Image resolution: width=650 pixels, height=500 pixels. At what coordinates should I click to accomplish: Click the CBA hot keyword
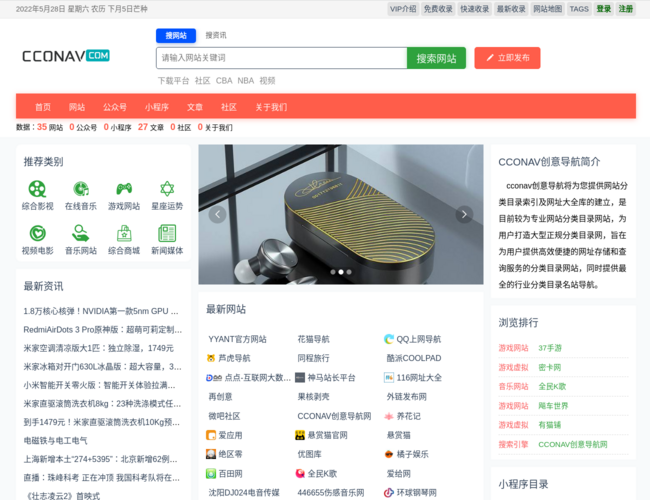point(224,81)
